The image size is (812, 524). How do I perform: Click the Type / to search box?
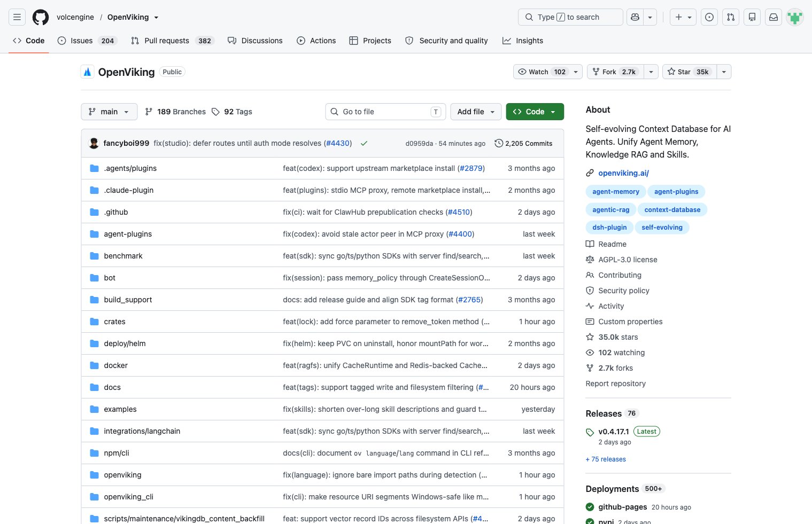[570, 17]
